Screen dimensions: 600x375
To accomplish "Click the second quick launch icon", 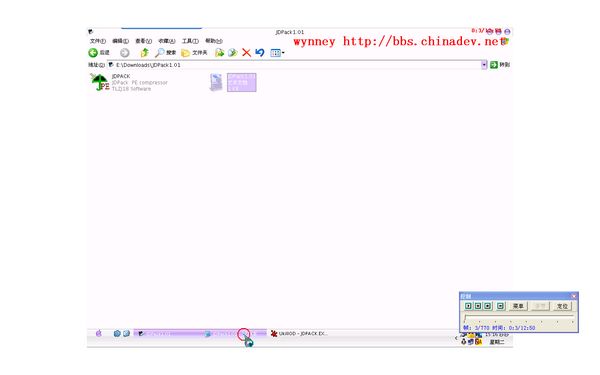I will [127, 334].
